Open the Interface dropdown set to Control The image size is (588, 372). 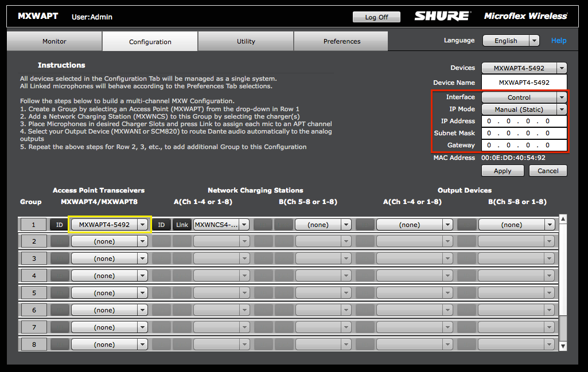pos(524,97)
